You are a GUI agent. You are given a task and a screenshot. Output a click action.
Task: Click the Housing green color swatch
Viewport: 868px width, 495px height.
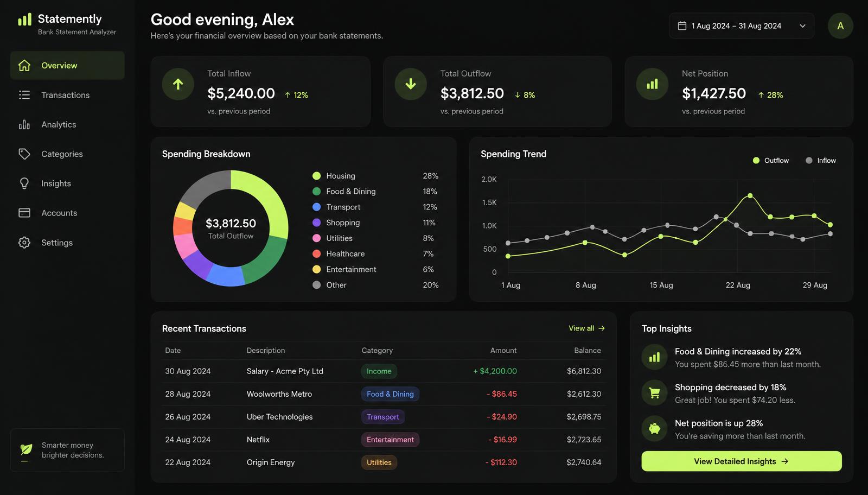317,176
